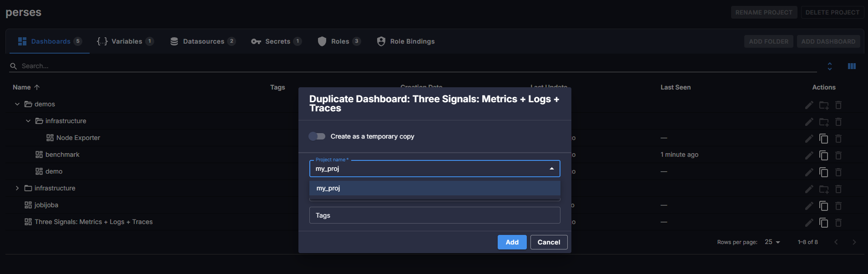Click the Last Seen column header

675,87
